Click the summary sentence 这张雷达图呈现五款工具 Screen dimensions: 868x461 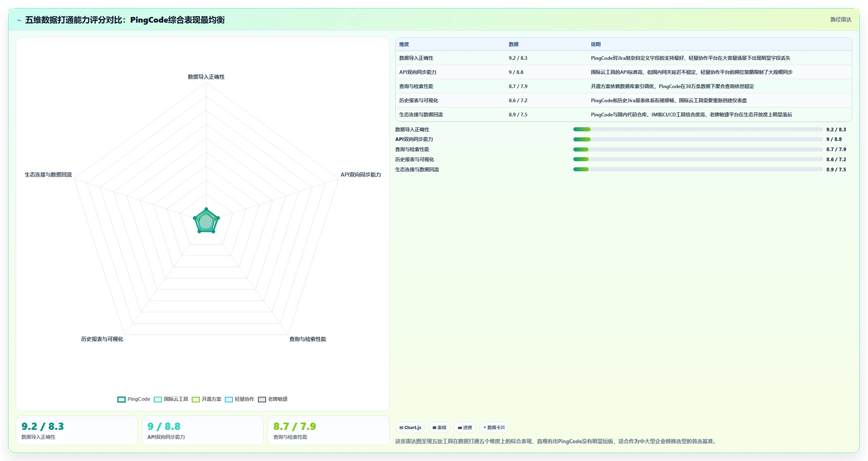[556, 441]
